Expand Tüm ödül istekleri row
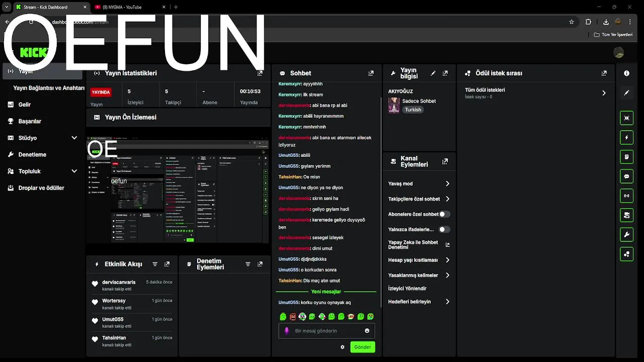Image resolution: width=644 pixels, height=362 pixels. 536,93
